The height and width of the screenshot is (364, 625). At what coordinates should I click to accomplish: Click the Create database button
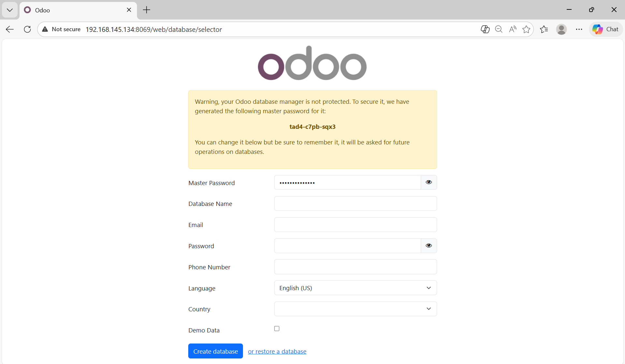(215, 351)
